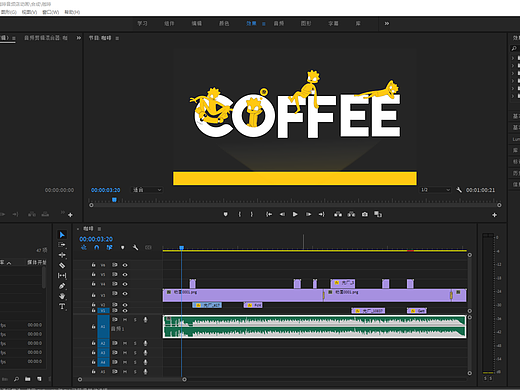Switch to 音频 workspace tab
This screenshot has width=520, height=390.
tap(279, 23)
